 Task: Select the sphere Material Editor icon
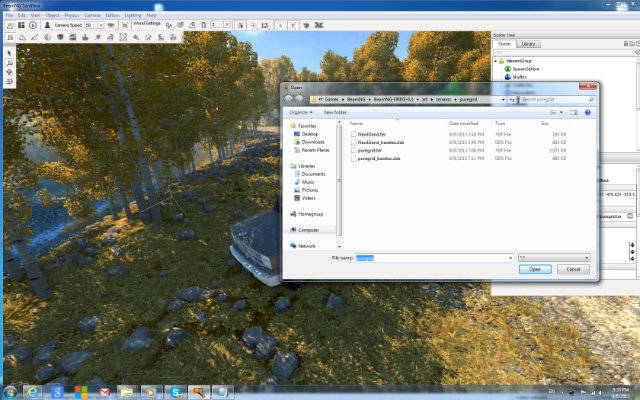[x=47, y=37]
